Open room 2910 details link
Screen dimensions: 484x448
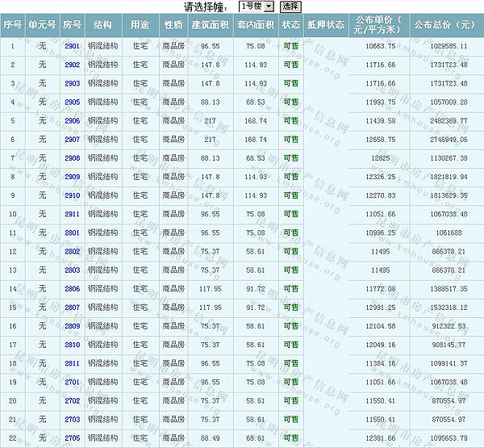click(73, 195)
